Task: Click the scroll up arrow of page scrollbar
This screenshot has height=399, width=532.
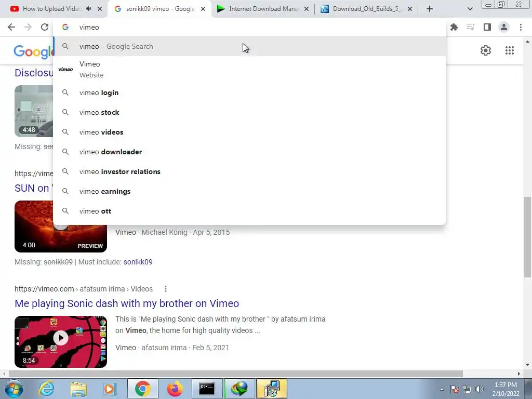Action: 528,42
